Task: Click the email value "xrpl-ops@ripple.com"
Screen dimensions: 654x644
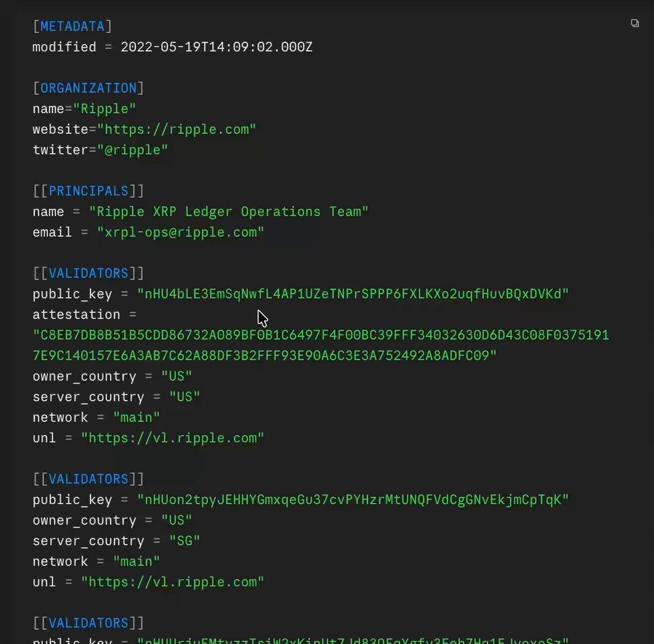Action: pos(180,232)
